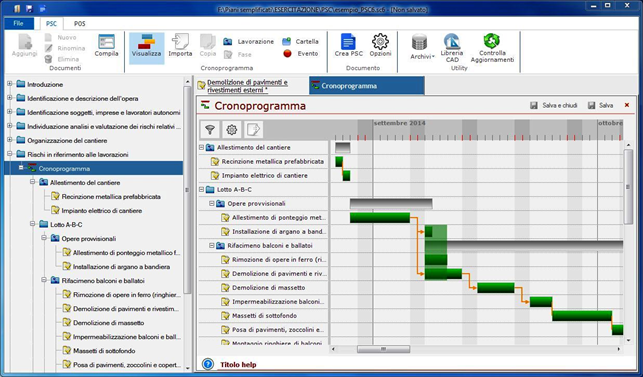Click the Nuovo document button
The image size is (643, 377).
point(60,37)
